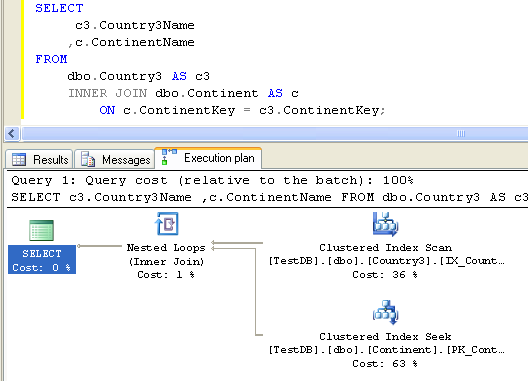The width and height of the screenshot is (528, 381).
Task: Click the Execution plan tab icon
Action: point(169,157)
